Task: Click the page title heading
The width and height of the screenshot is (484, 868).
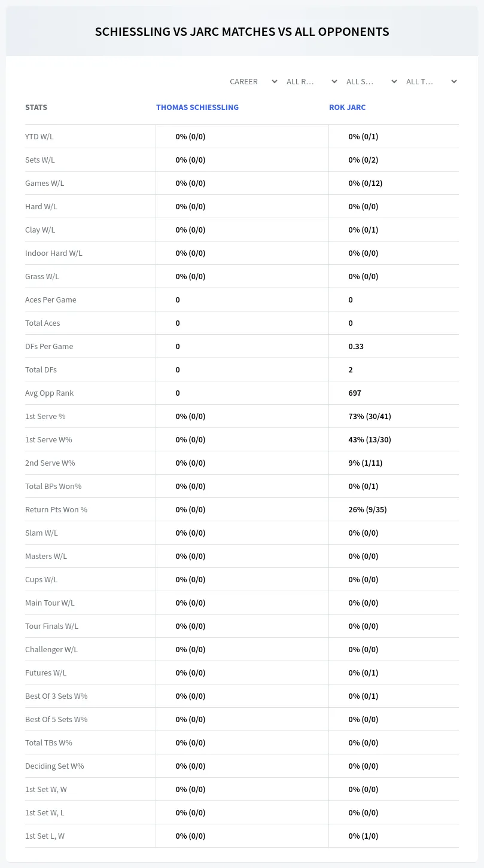Action: (242, 32)
